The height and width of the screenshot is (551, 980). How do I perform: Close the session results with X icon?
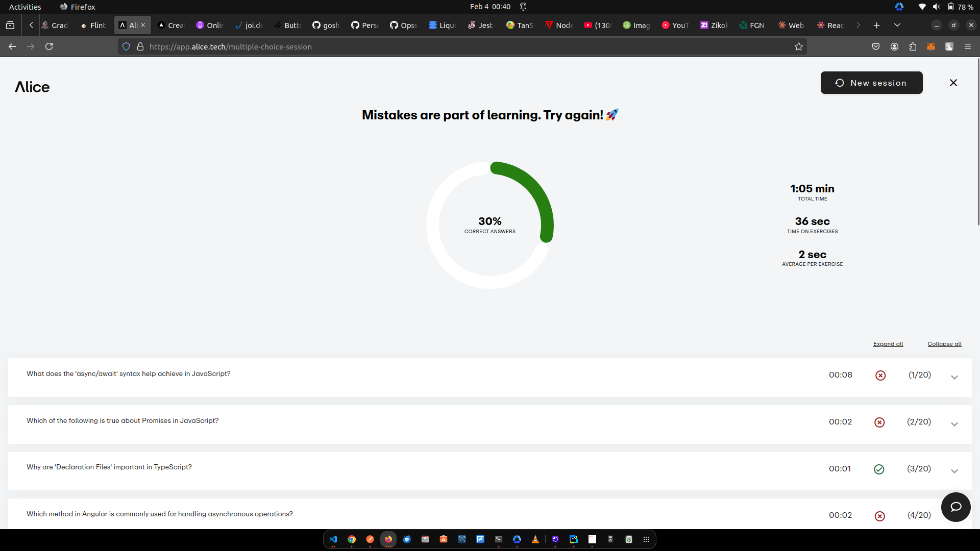[x=953, y=83]
